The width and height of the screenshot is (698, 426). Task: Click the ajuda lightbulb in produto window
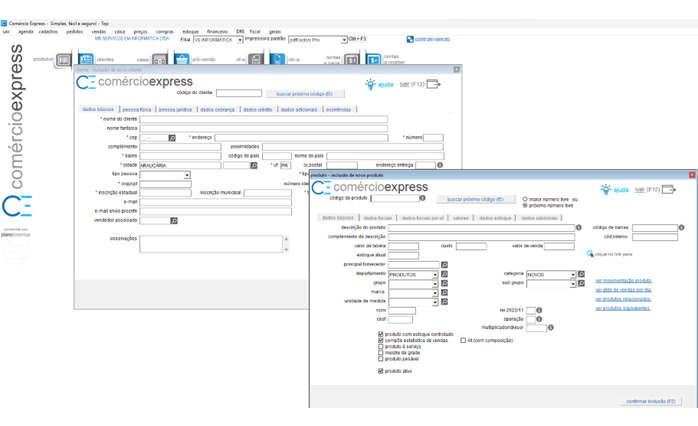[x=605, y=190]
